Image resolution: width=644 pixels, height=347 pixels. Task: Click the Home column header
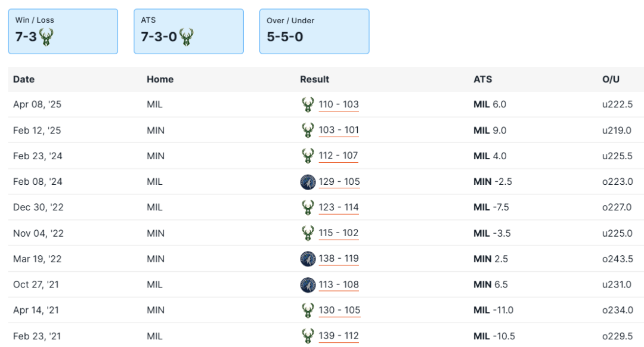[160, 79]
